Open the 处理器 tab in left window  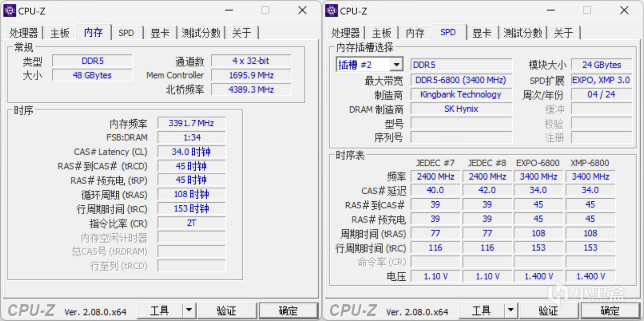pyautogui.click(x=24, y=33)
